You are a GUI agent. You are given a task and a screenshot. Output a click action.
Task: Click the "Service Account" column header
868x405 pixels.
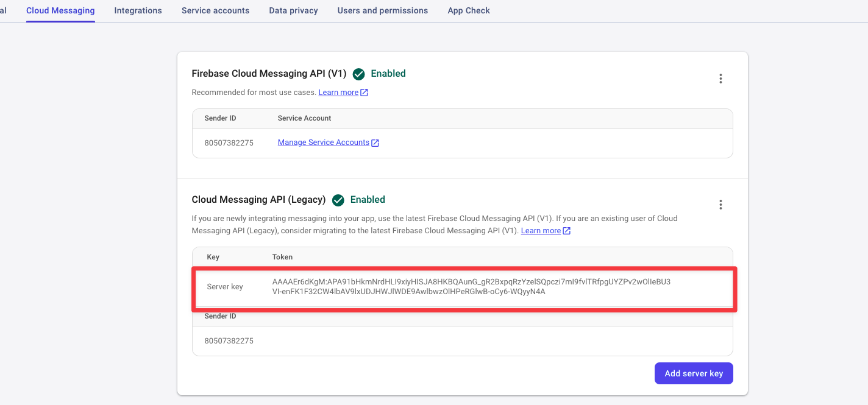304,118
